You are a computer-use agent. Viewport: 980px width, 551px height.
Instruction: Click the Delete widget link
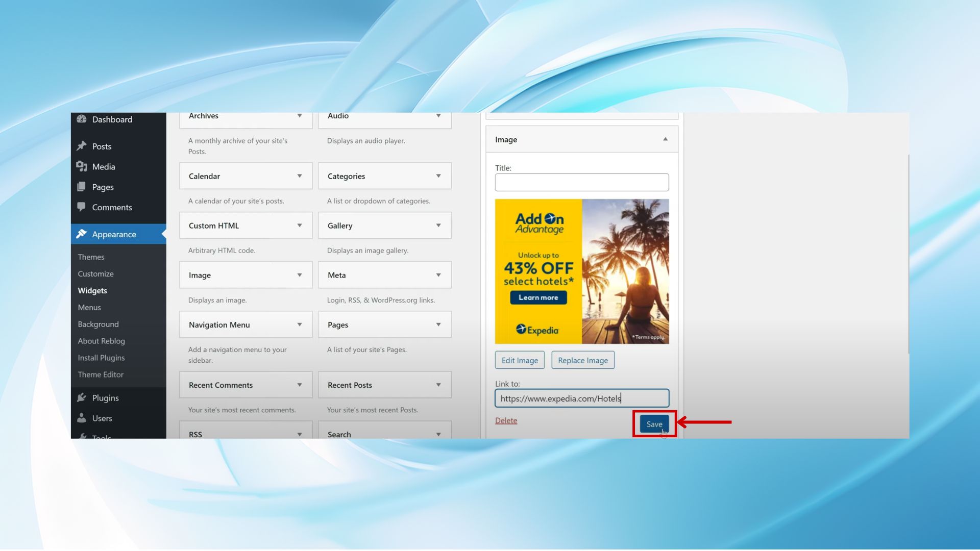click(506, 420)
